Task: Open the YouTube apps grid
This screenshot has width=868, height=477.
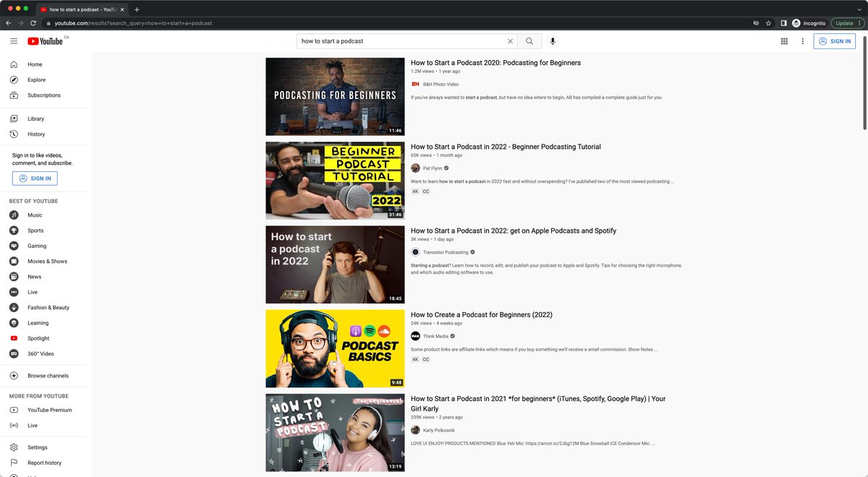Action: pos(784,41)
